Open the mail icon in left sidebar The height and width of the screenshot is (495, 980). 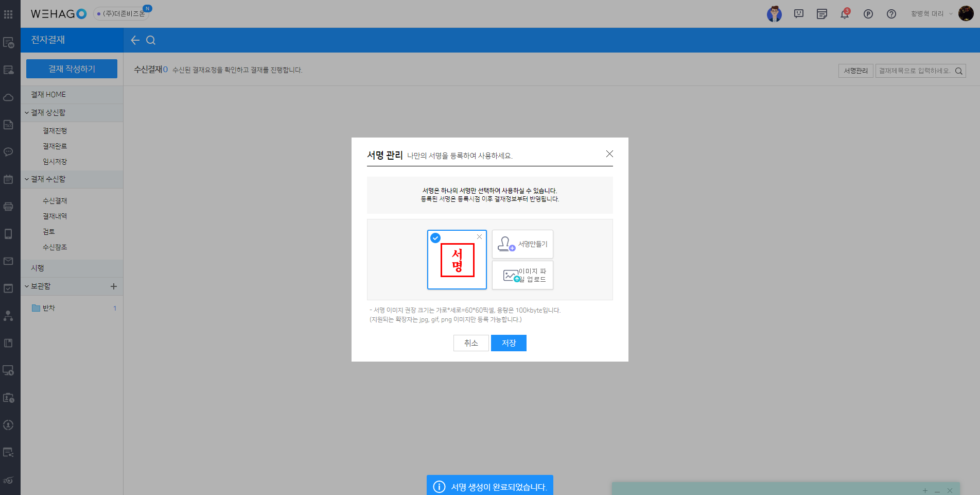8,261
